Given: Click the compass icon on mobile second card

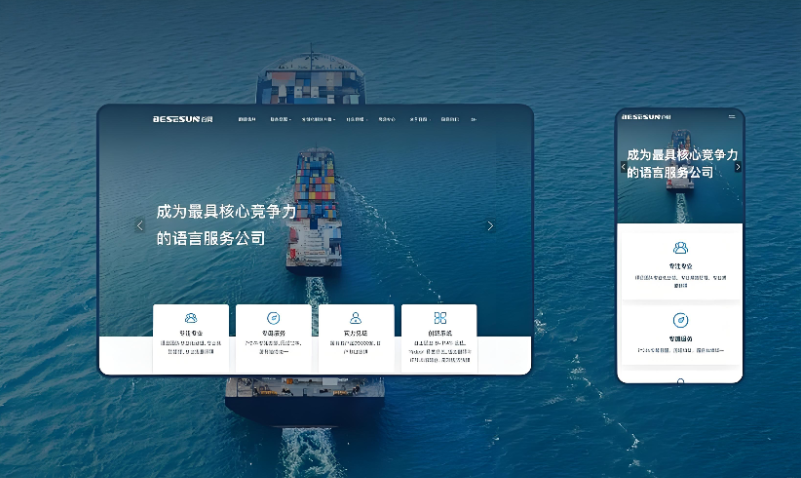Looking at the screenshot, I should 680,320.
